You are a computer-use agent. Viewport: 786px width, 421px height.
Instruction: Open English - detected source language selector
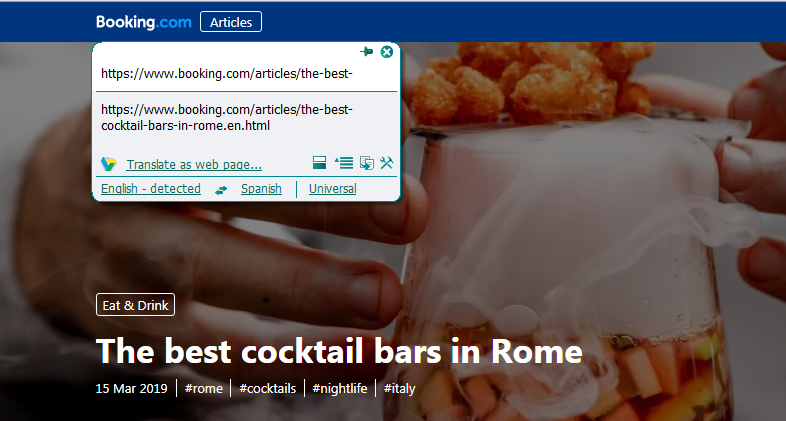pos(151,189)
